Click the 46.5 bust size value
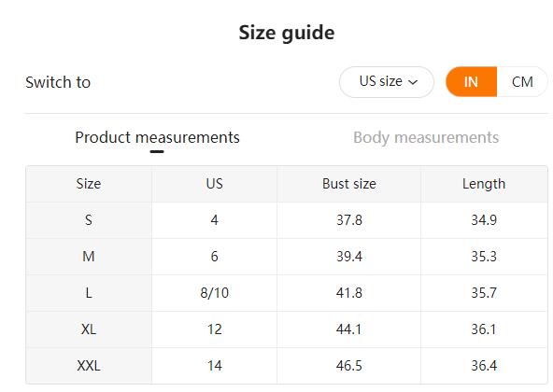The width and height of the screenshot is (553, 392). point(349,366)
